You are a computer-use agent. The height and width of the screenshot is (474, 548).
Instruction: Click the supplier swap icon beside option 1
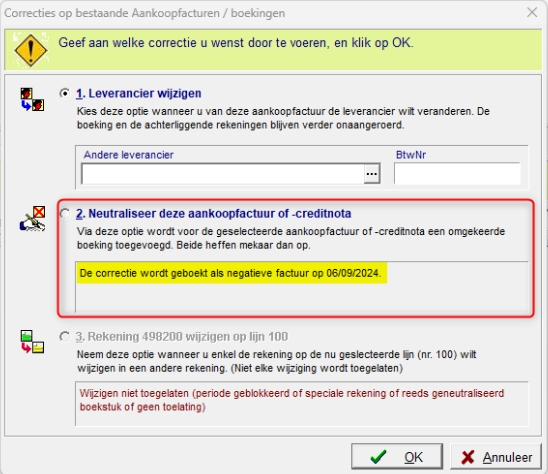pyautogui.click(x=32, y=100)
